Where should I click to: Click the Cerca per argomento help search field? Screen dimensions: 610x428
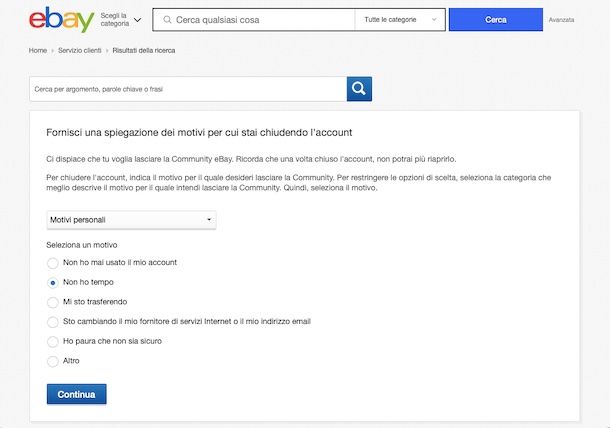click(188, 89)
